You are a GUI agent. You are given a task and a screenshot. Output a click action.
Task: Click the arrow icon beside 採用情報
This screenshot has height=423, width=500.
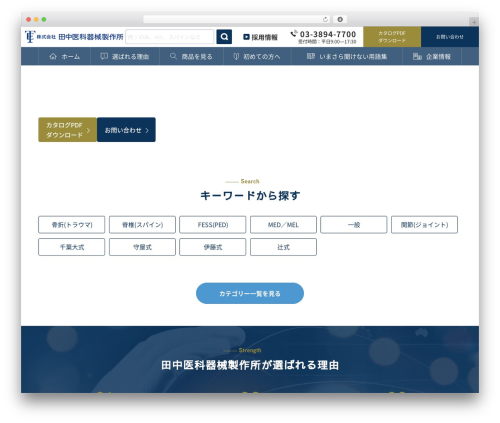point(246,37)
